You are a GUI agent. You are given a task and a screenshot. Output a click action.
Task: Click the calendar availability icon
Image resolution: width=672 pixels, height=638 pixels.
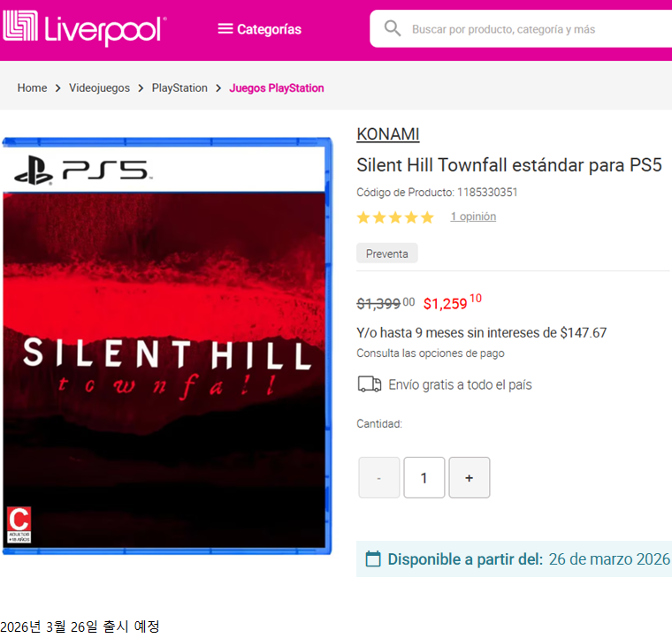(x=373, y=558)
